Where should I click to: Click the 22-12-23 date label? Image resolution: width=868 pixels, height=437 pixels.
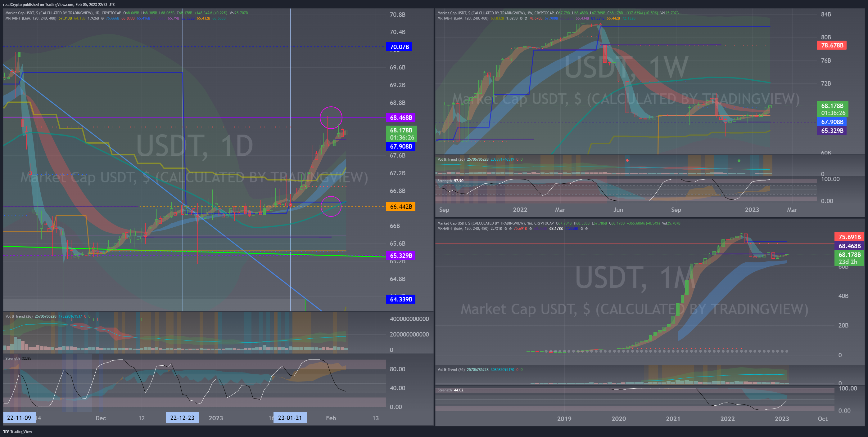pyautogui.click(x=182, y=418)
